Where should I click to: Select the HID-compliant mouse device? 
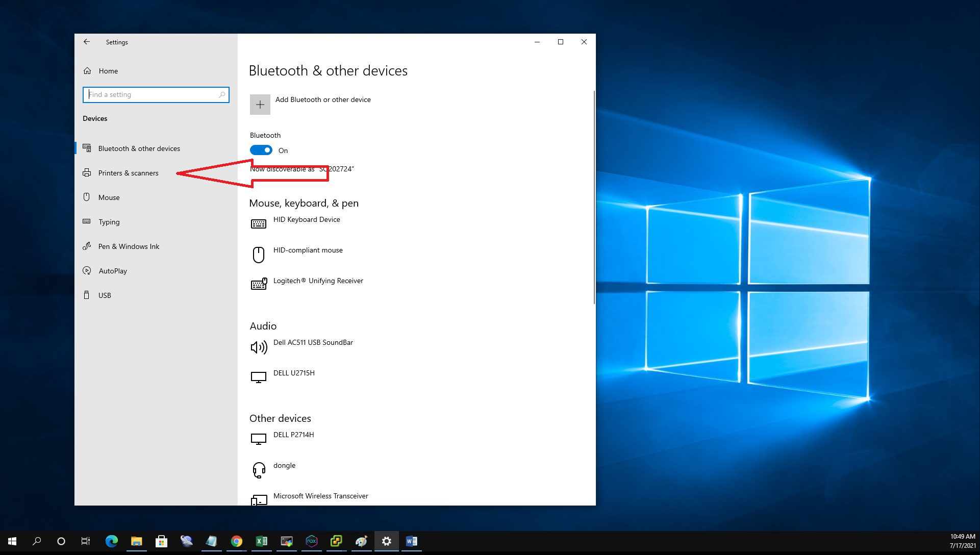point(308,250)
